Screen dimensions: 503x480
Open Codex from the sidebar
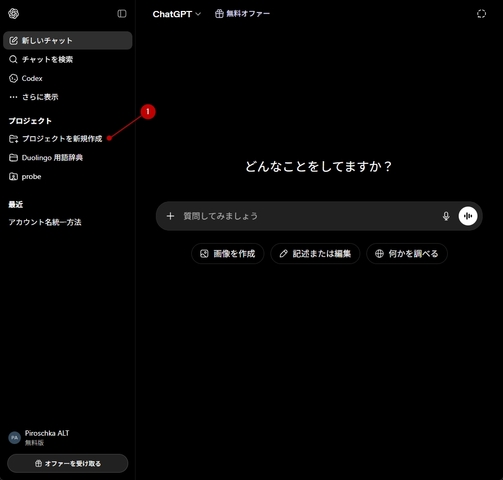[68, 78]
